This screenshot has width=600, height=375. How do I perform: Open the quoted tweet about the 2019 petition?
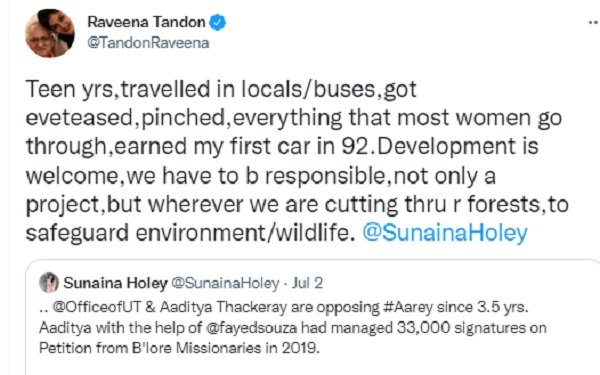coord(312,317)
